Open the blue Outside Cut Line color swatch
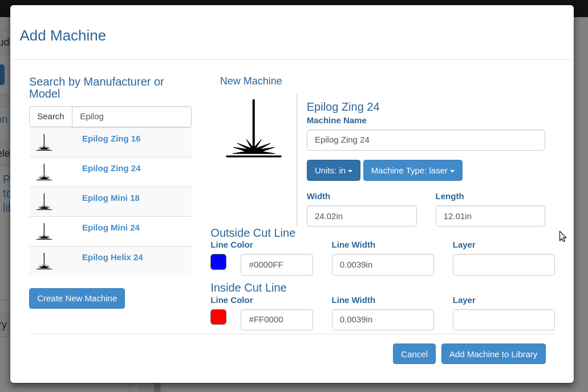Screen dimensions: 588x392 [x=218, y=262]
